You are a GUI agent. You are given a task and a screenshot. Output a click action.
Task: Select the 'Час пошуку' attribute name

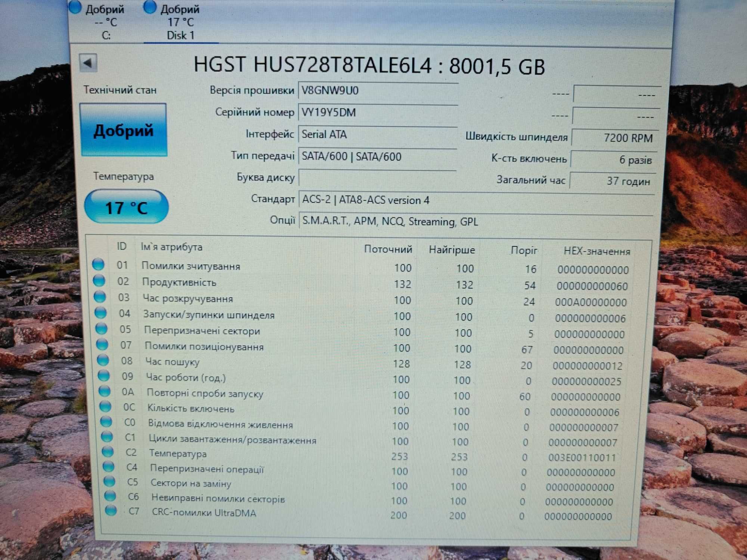tap(173, 362)
